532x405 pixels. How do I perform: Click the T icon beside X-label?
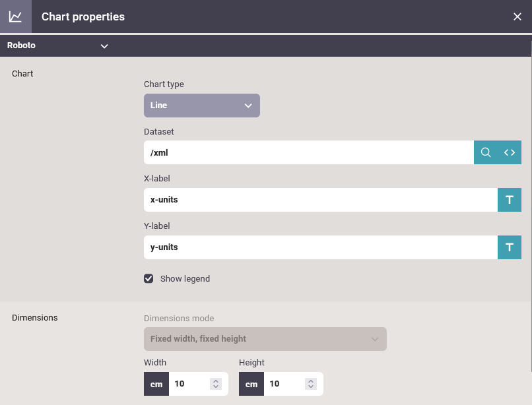[509, 200]
